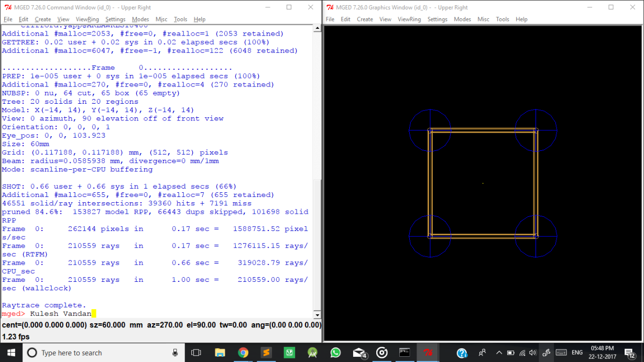Screen dimensions: 644x362
Task: Open Wi-Fi network tray icon
Action: click(522, 353)
